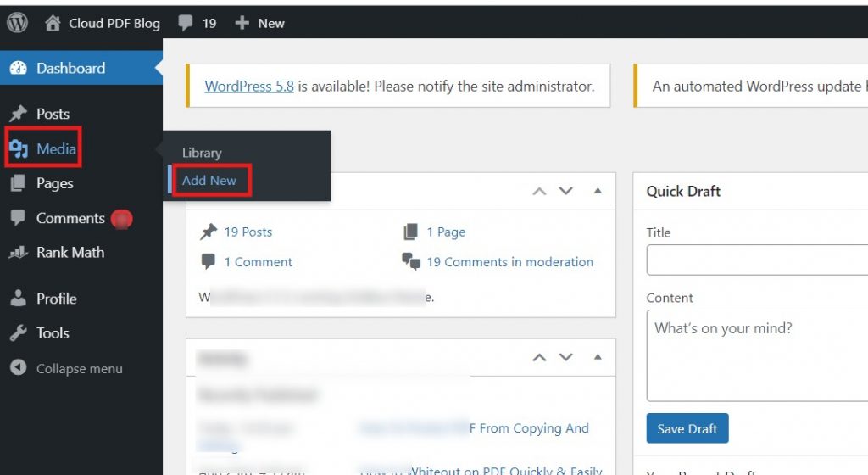Click the Comments bubble icon in the sidebar
This screenshot has height=475, width=868.
tap(18, 218)
